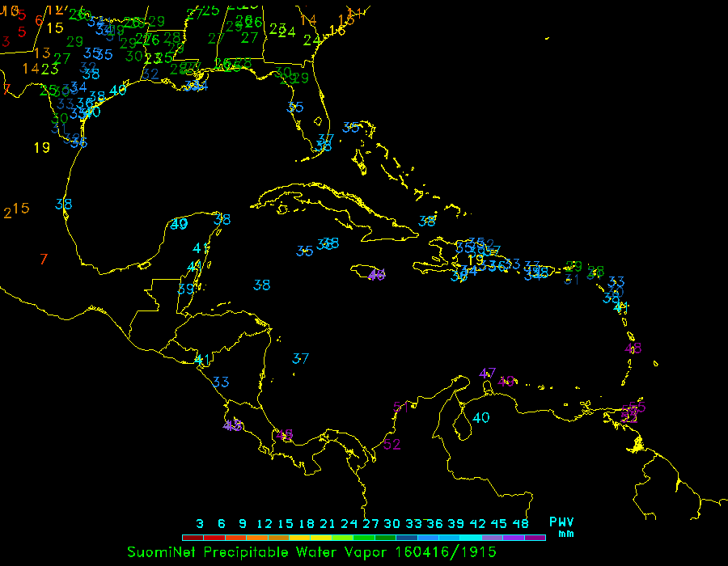Click the 35 reading on Florida peninsula
The height and width of the screenshot is (566, 728).
(295, 107)
